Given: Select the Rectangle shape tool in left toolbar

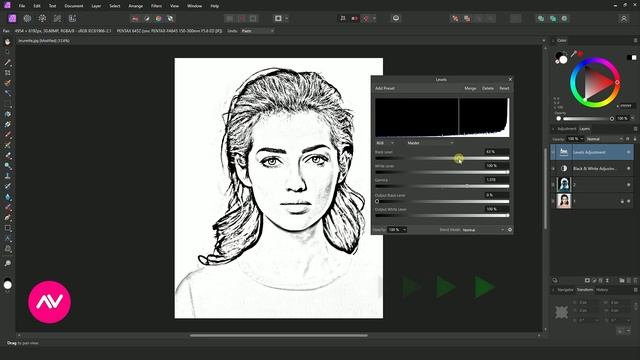Looking at the screenshot, I should 7,228.
